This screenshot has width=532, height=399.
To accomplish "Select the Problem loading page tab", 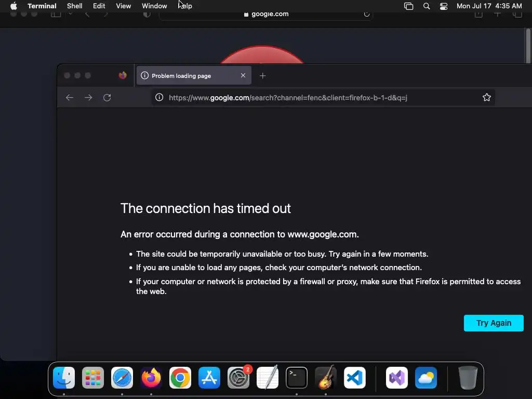I will coord(194,76).
